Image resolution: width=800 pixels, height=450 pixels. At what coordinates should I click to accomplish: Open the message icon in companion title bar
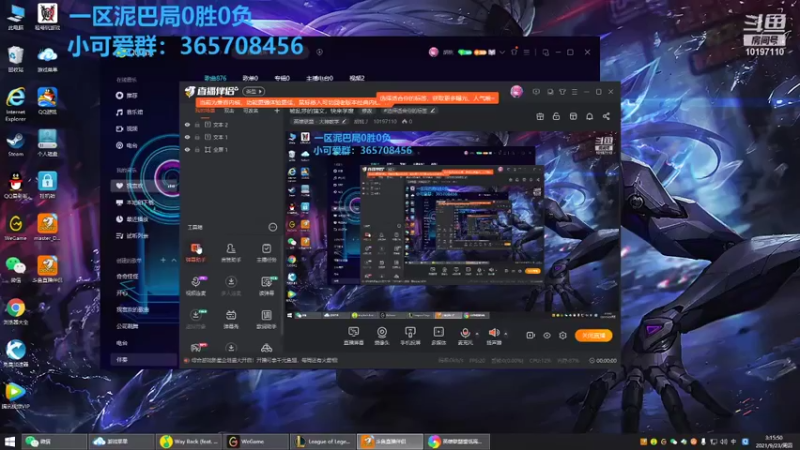536,92
